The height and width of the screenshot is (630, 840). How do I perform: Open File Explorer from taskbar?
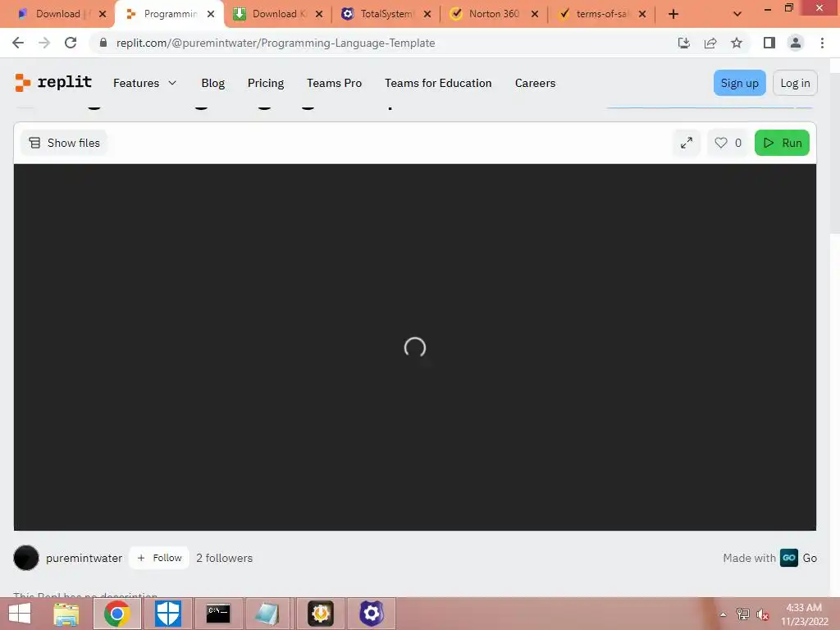(66, 614)
